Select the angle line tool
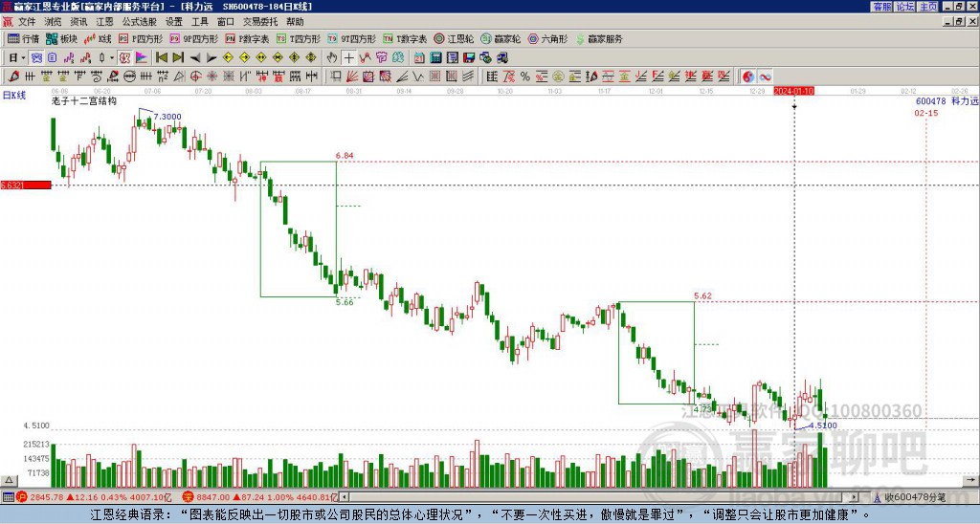 click(402, 76)
